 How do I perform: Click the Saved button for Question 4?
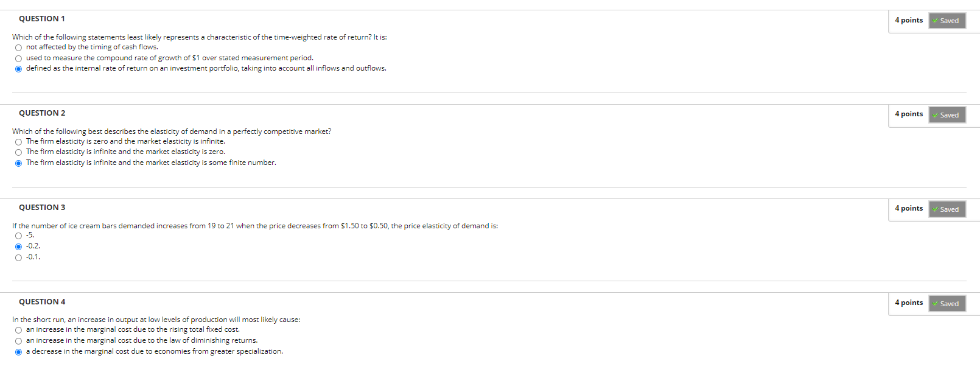pos(947,304)
